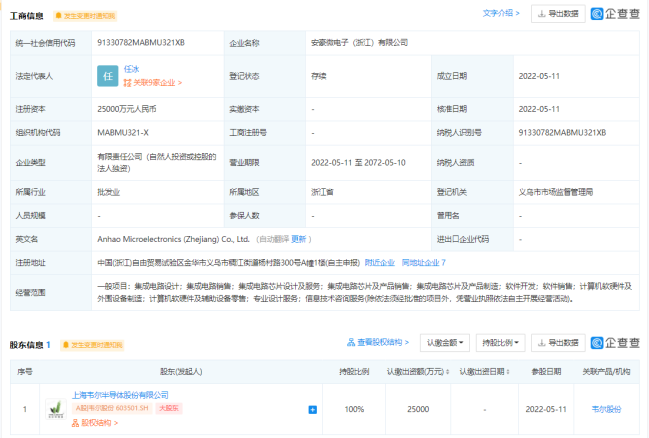Click 更新 link next to English name
The height and width of the screenshot is (438, 649).
[x=298, y=239]
